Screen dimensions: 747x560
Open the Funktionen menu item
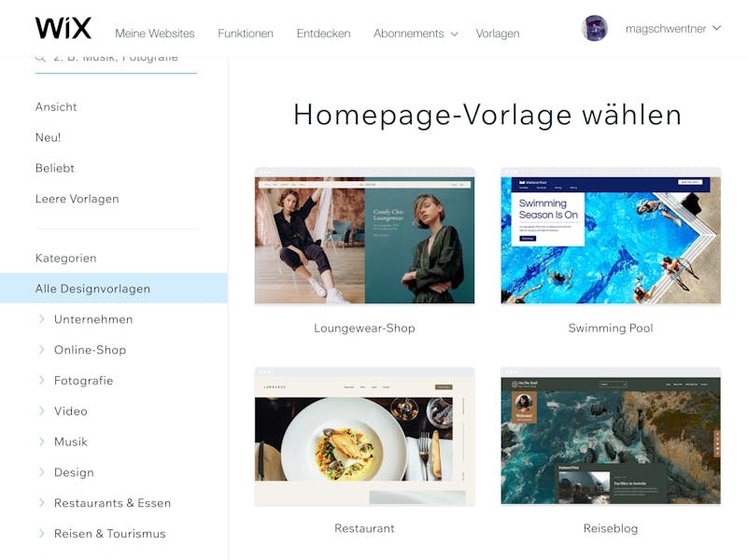click(x=246, y=34)
